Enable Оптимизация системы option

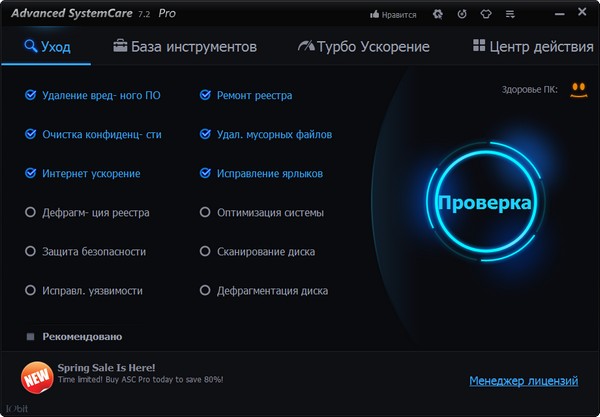coord(205,212)
